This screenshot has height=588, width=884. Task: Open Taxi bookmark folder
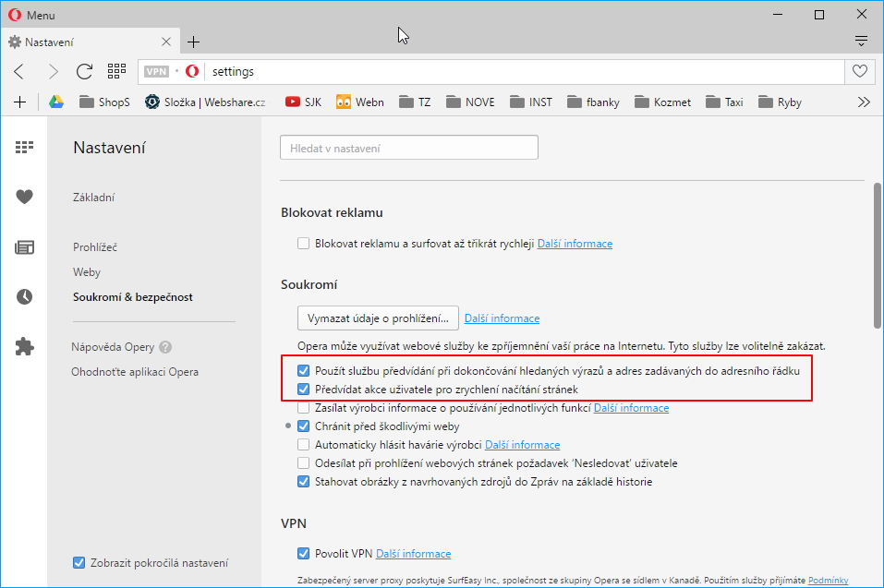724,102
